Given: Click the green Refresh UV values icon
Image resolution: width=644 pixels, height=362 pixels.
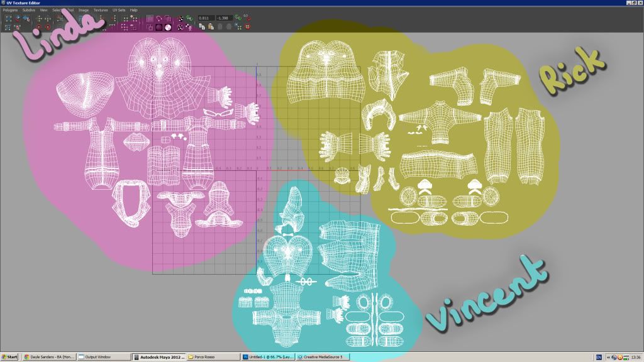Looking at the screenshot, I should click(x=238, y=18).
